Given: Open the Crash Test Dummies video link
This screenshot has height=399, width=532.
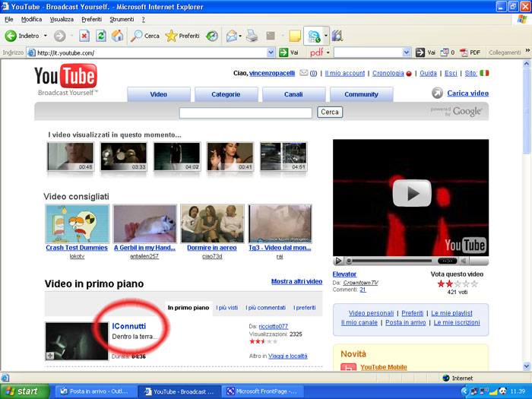Looking at the screenshot, I should [77, 248].
